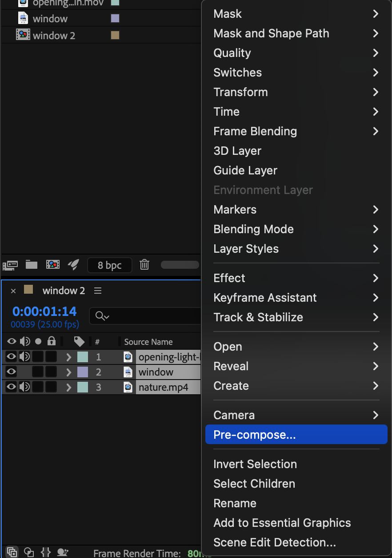Open the window 2 panel menu icon
Screen dimensions: 392x558
pos(98,291)
